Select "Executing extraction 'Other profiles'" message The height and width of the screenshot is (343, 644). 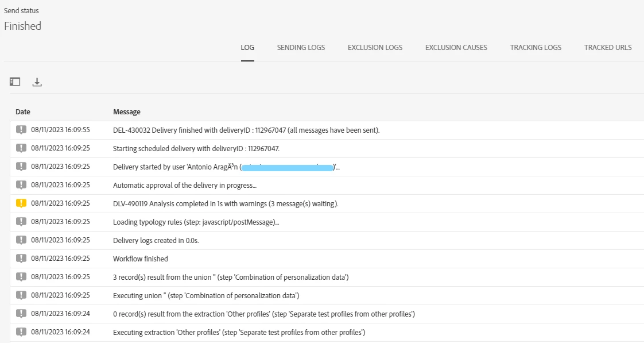point(239,332)
